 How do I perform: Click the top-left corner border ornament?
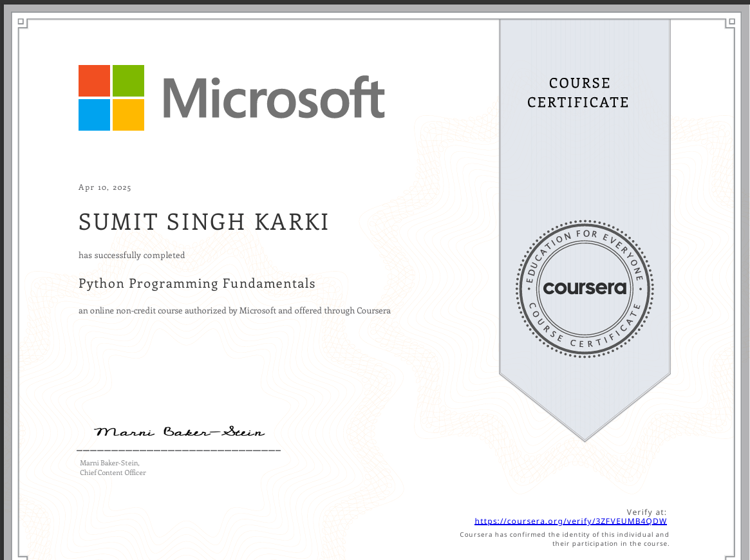click(21, 23)
